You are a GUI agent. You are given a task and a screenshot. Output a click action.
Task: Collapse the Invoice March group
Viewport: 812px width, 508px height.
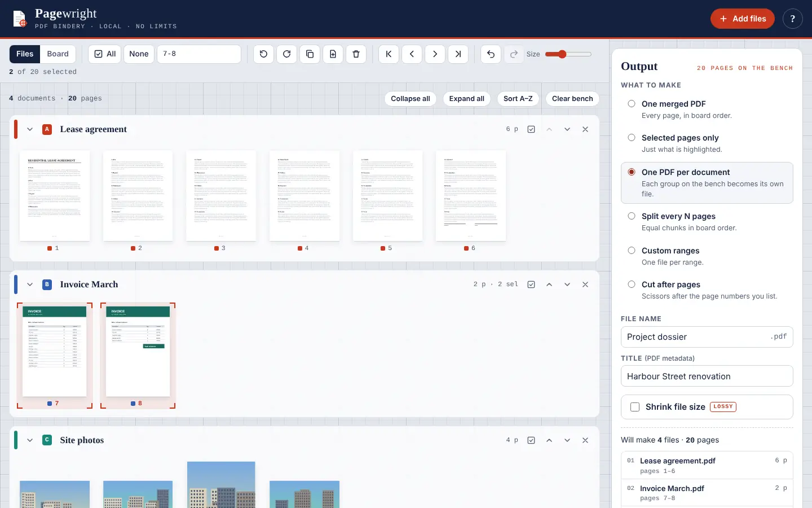click(x=30, y=284)
